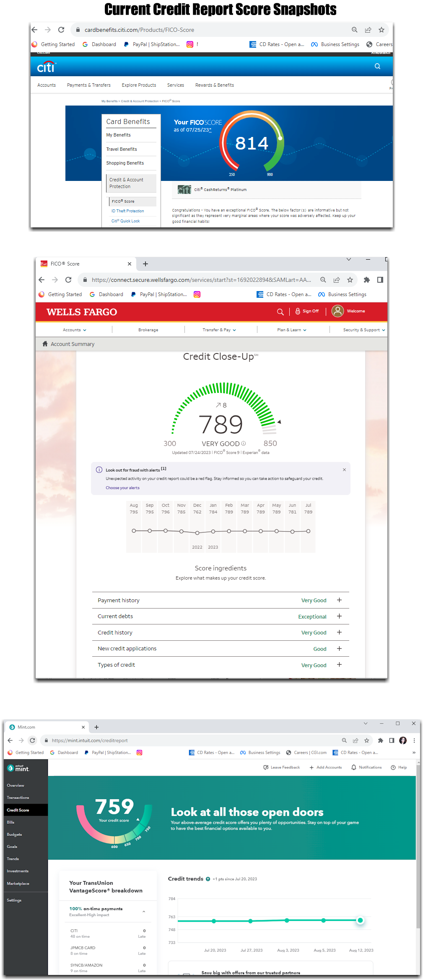Open the Welcome profile avatar in Wells Fargo
This screenshot has width=423, height=980.
(x=337, y=311)
